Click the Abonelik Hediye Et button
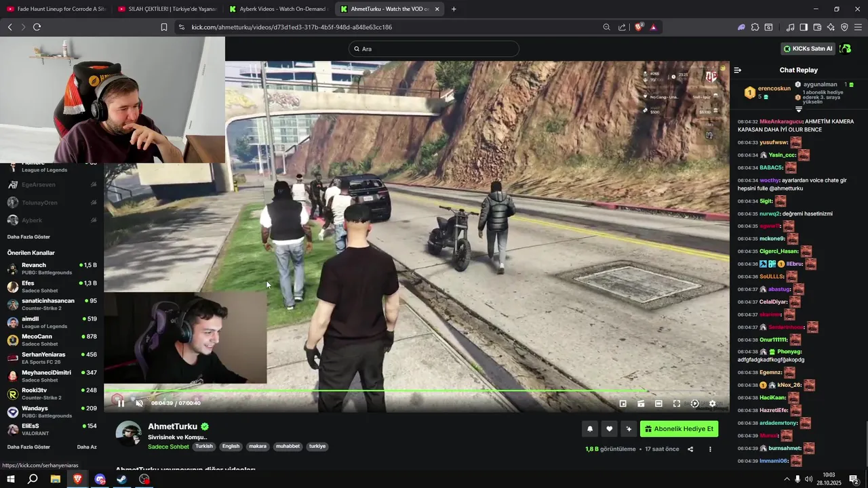 point(679,428)
